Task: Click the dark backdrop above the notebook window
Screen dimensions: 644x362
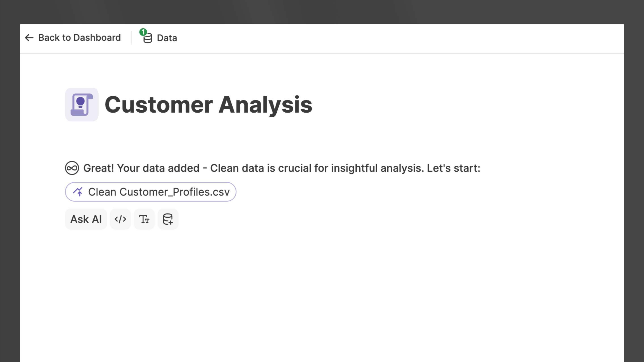Action: coord(322,11)
